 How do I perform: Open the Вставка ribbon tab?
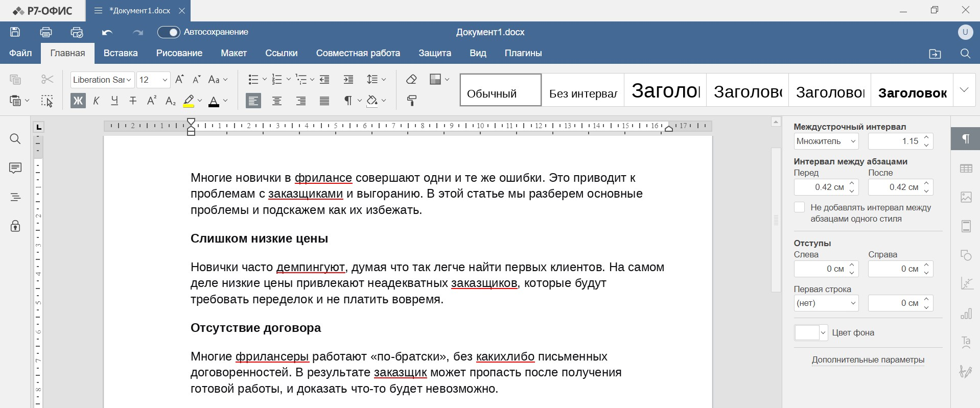(121, 53)
